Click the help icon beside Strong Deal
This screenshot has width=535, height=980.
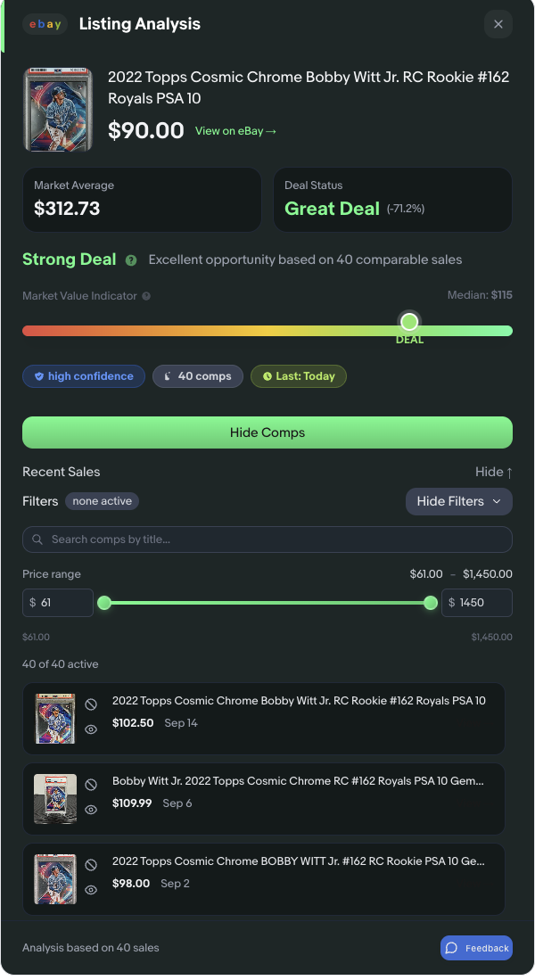(x=131, y=260)
